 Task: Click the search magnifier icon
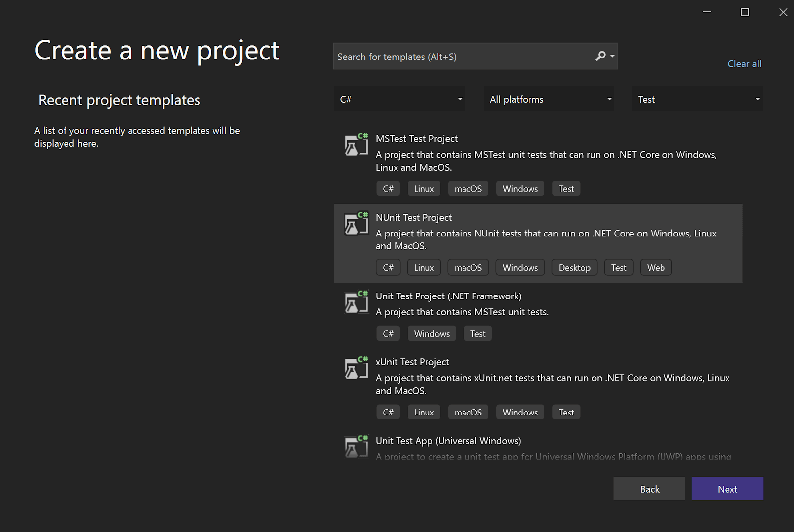pyautogui.click(x=600, y=57)
